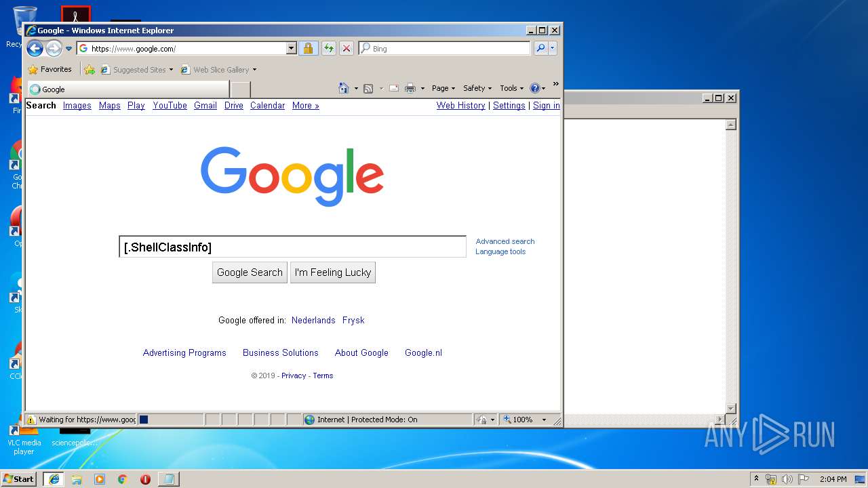Expand the address bar URL dropdown

(x=292, y=48)
